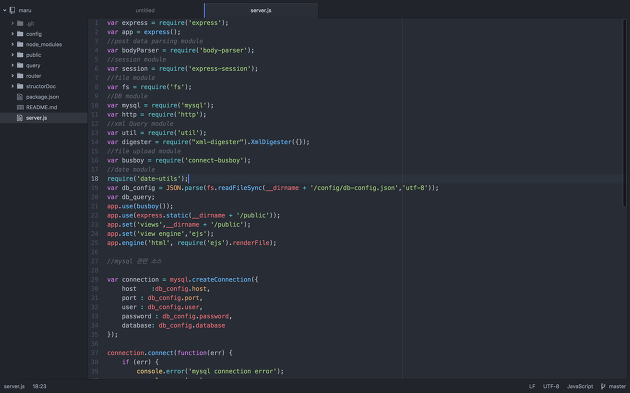This screenshot has height=393, width=630.
Task: Click the structorDoc folder icon
Action: 20,86
